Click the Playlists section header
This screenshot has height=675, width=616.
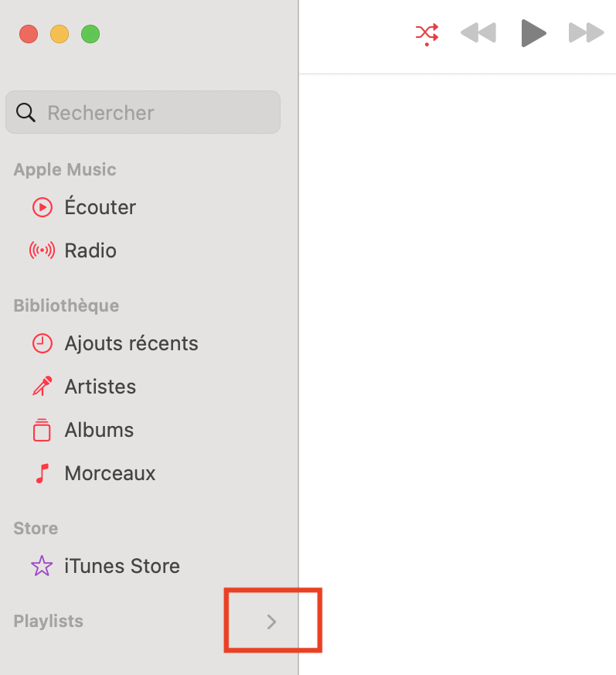48,621
